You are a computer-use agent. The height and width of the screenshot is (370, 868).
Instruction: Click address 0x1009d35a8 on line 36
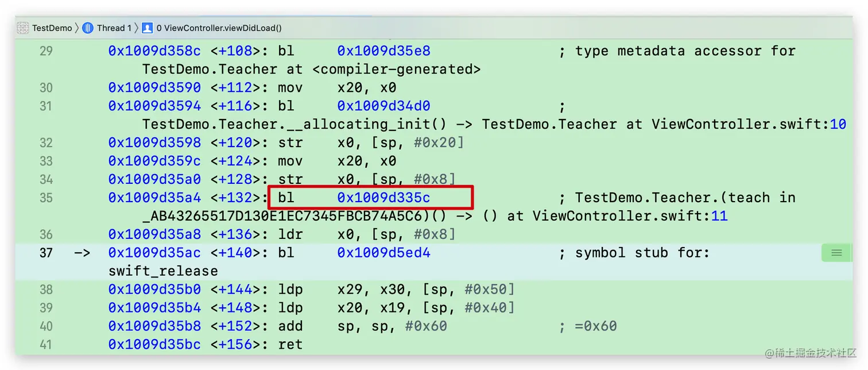154,234
